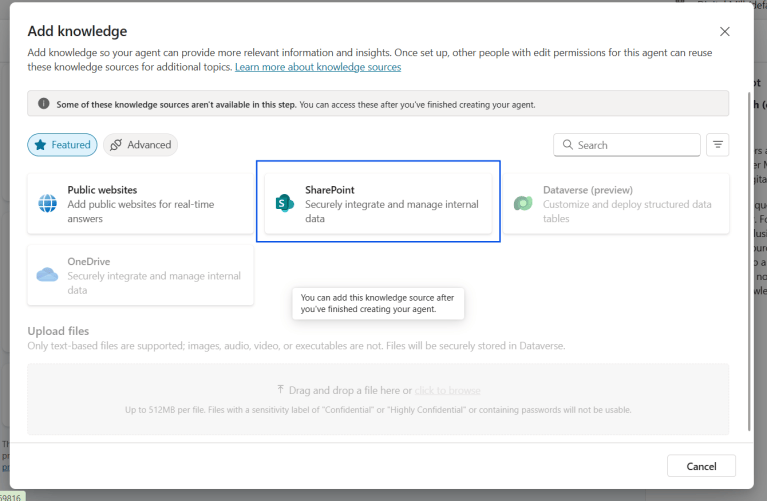Click the magnifier icon in Search box
Image resolution: width=767 pixels, height=501 pixels.
click(567, 145)
